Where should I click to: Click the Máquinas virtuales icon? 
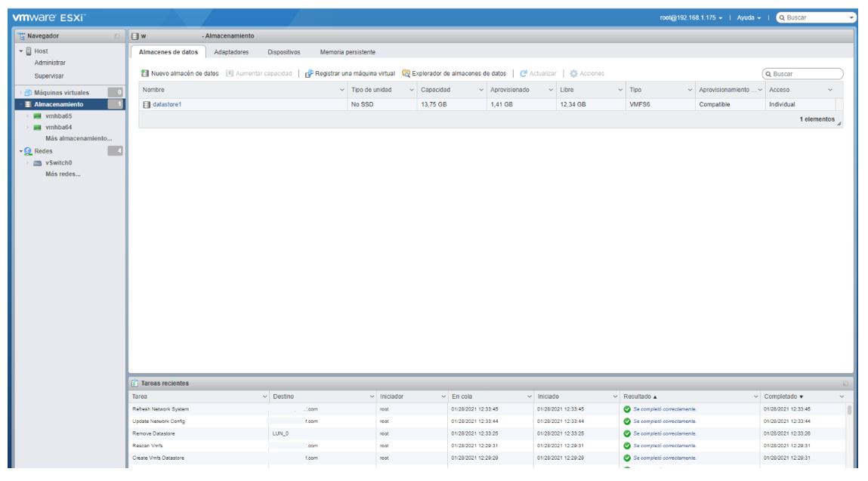(28, 92)
